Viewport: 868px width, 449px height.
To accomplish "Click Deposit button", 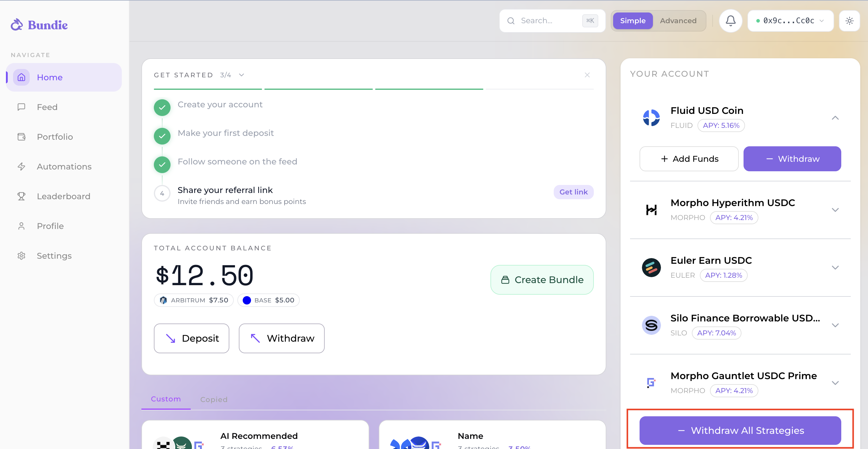I will click(x=191, y=338).
